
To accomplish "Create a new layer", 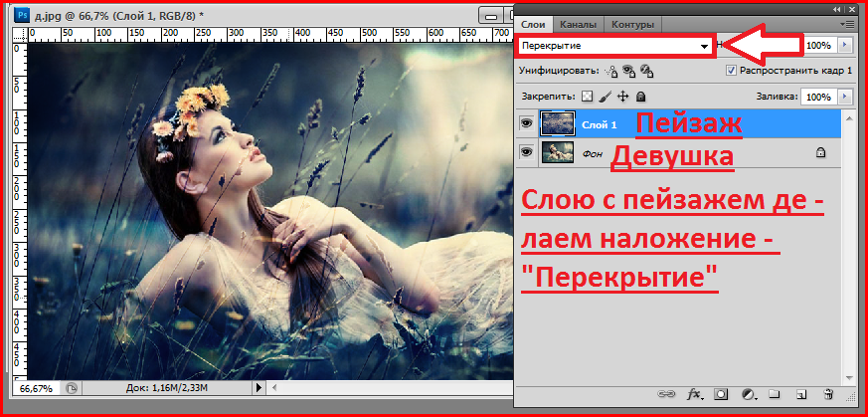I will [x=800, y=394].
